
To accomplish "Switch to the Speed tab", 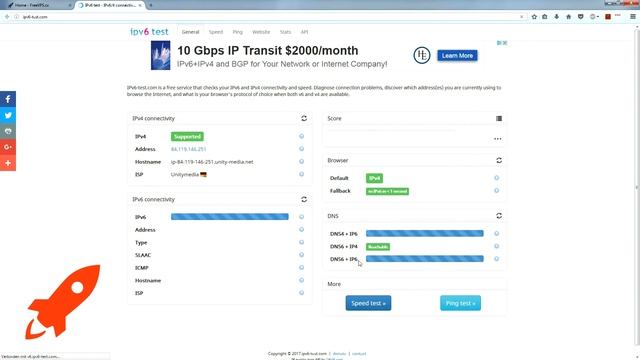I will click(216, 32).
